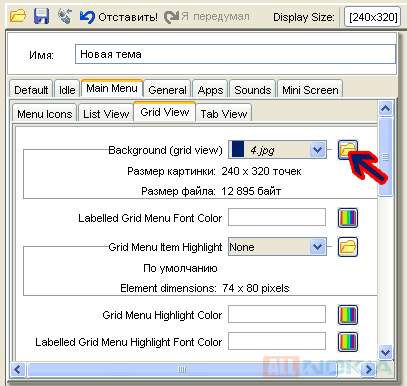Select the Grid View sub-tab

(x=165, y=112)
